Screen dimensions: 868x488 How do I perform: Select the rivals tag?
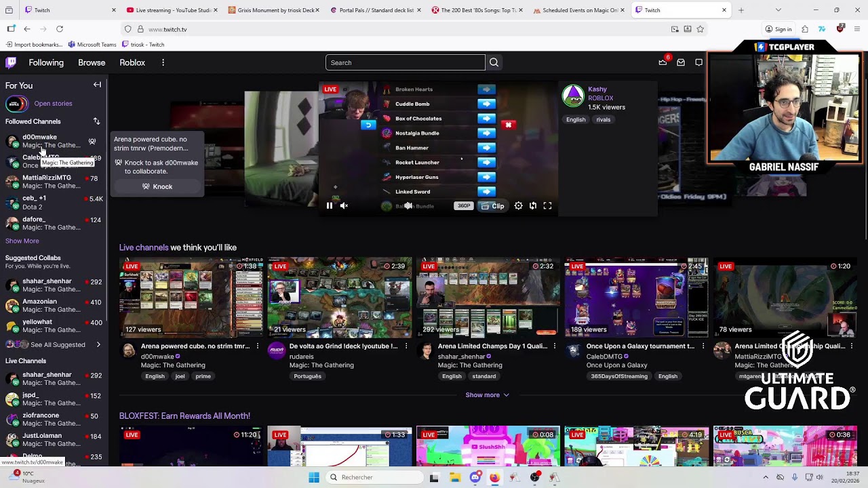click(604, 120)
